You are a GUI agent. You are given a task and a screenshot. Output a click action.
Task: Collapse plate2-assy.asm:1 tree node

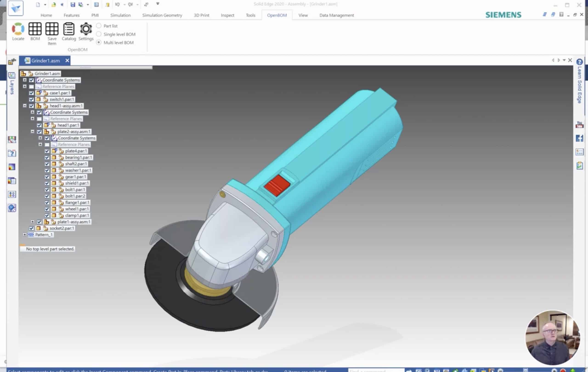click(32, 131)
